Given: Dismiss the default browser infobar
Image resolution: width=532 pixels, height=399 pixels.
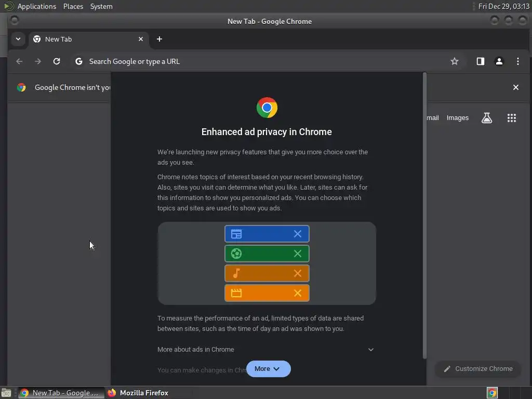Looking at the screenshot, I should 516,87.
